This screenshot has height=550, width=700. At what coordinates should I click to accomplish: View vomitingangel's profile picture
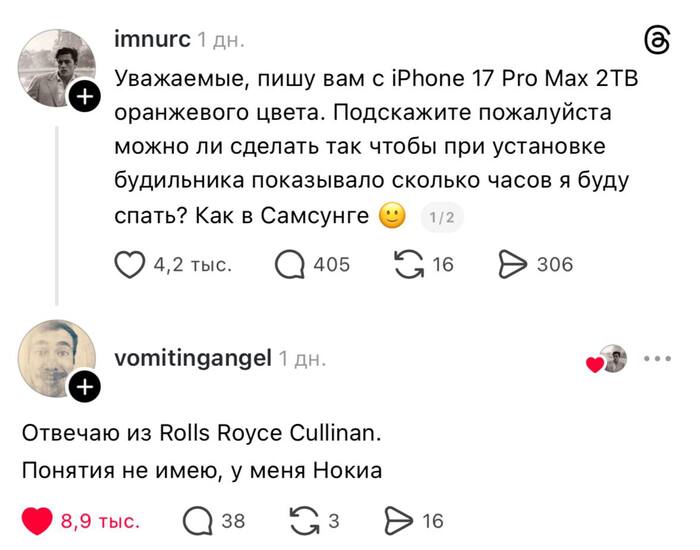pyautogui.click(x=56, y=358)
